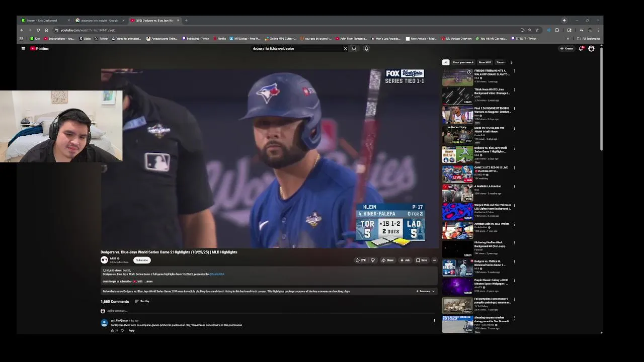The height and width of the screenshot is (362, 644).
Task: Open the Kick bookmark
Action: click(35, 39)
